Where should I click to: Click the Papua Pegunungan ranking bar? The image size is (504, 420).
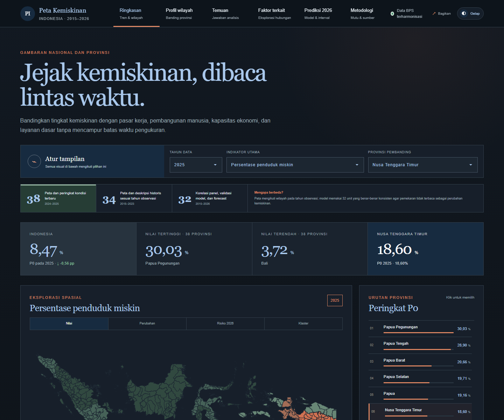[x=419, y=332]
